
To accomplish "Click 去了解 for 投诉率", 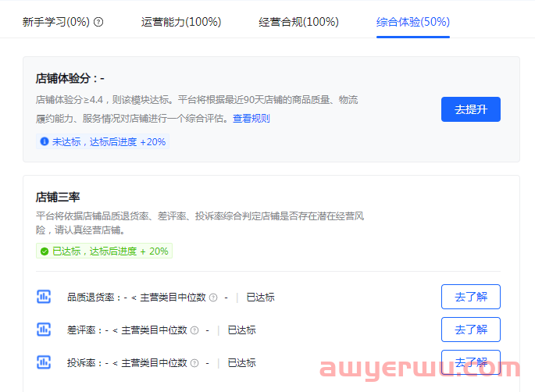I will click(471, 362).
